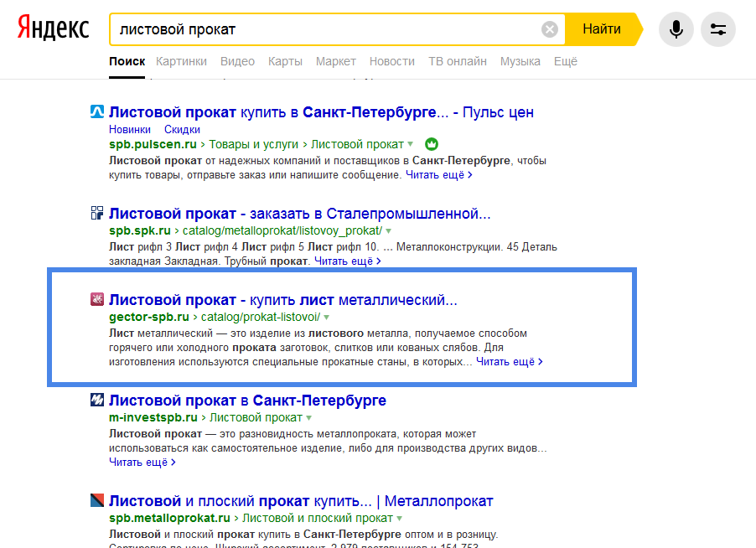
Task: Expand the Ещё menu
Action: coord(566,61)
